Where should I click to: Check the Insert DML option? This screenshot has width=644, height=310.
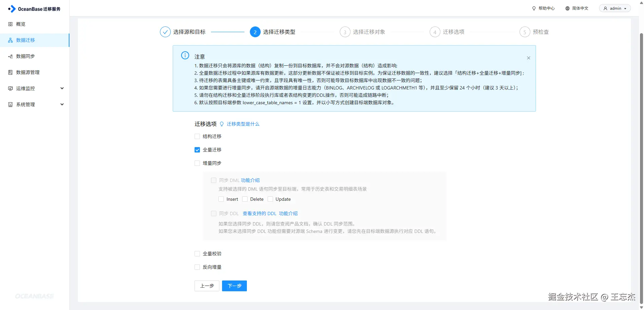click(221, 199)
